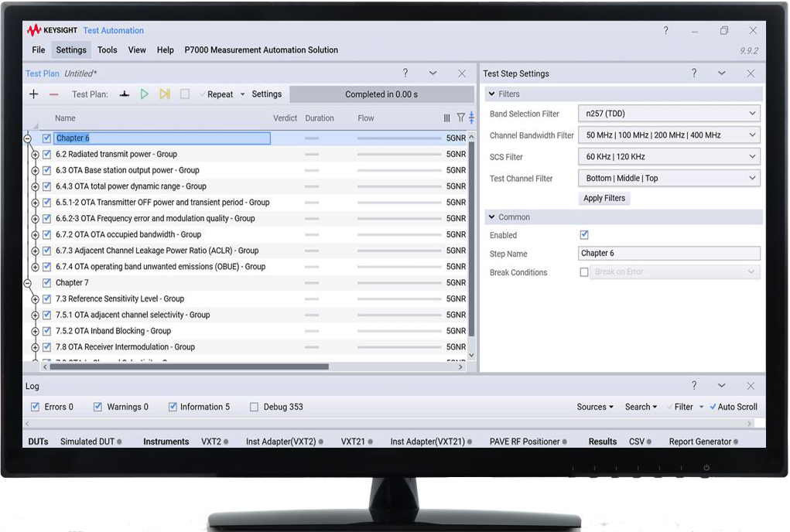The height and width of the screenshot is (532, 790).
Task: Click the sort icon at top-right of columns
Action: tap(472, 118)
